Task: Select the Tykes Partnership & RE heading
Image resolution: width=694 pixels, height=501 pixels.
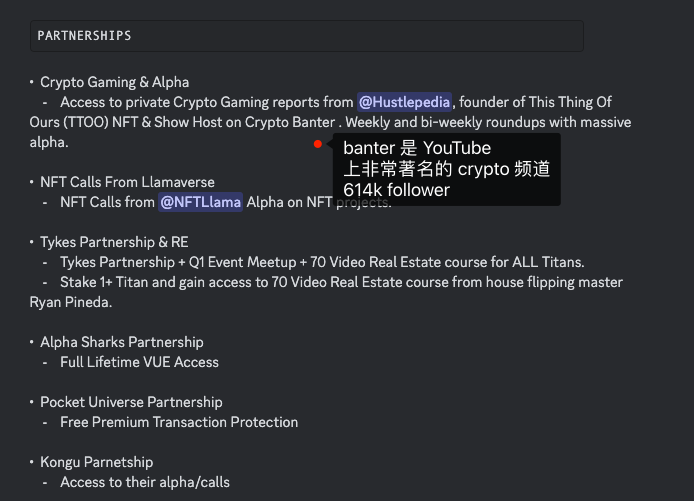Action: (x=114, y=242)
